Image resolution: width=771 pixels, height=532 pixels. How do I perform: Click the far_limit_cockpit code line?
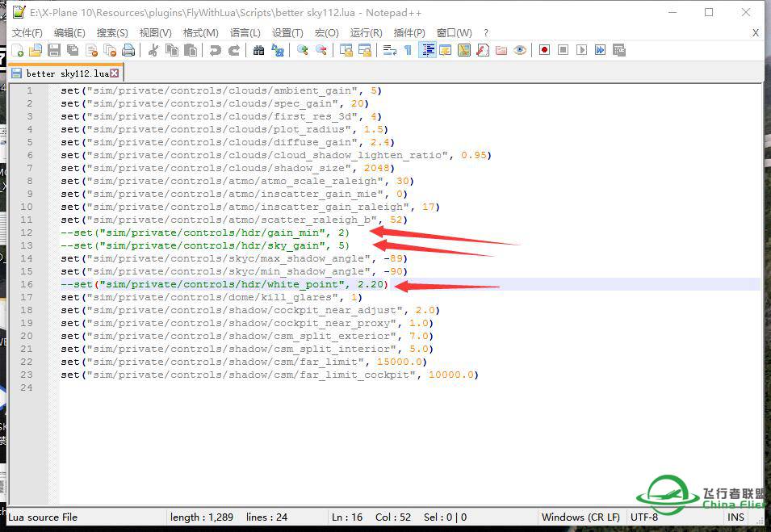click(270, 375)
